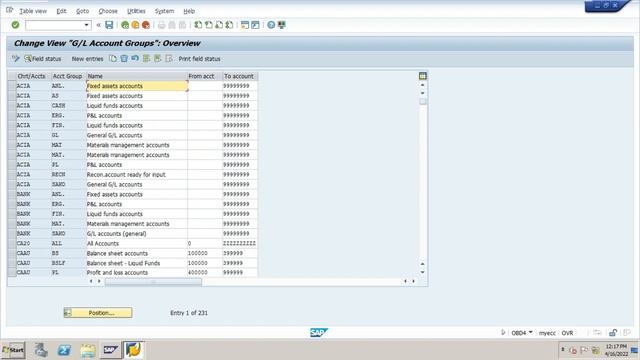Click the Next page icon

tap(219, 25)
